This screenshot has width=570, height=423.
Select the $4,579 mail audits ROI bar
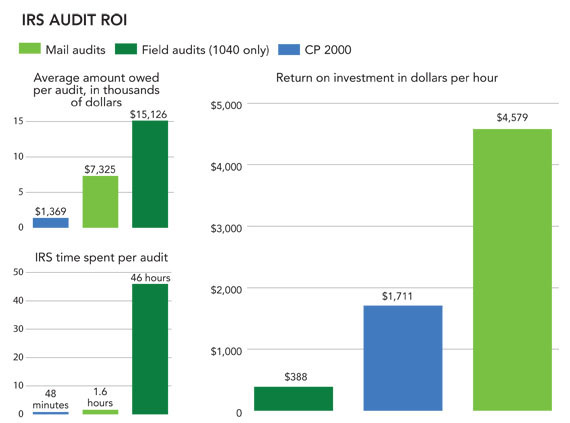[x=512, y=270]
